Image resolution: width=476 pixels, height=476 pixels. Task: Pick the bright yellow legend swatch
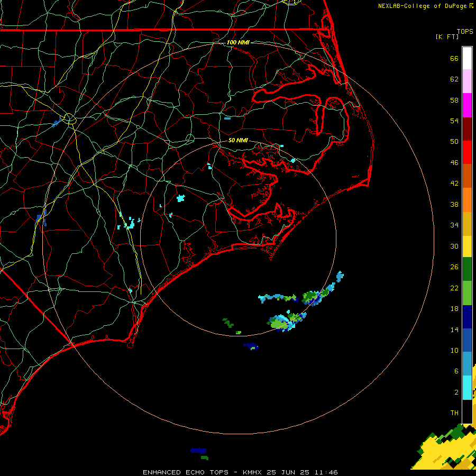[467, 246]
